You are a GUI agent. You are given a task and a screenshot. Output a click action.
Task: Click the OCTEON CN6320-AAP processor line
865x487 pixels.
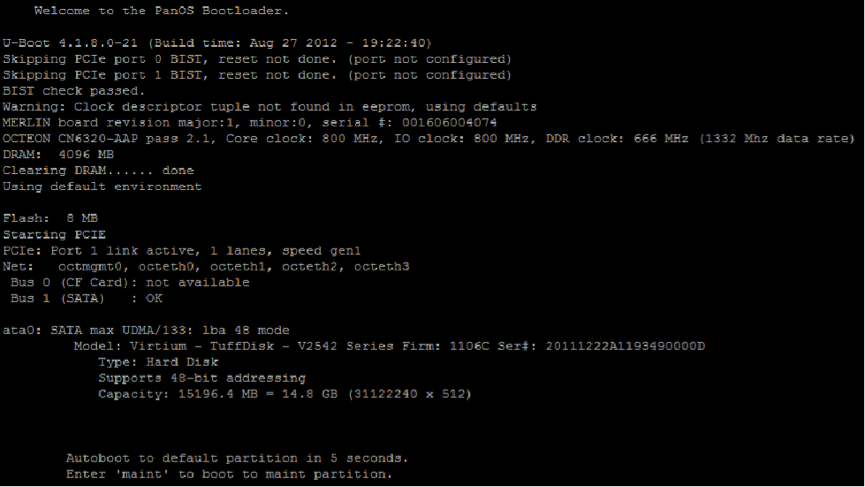coord(429,138)
